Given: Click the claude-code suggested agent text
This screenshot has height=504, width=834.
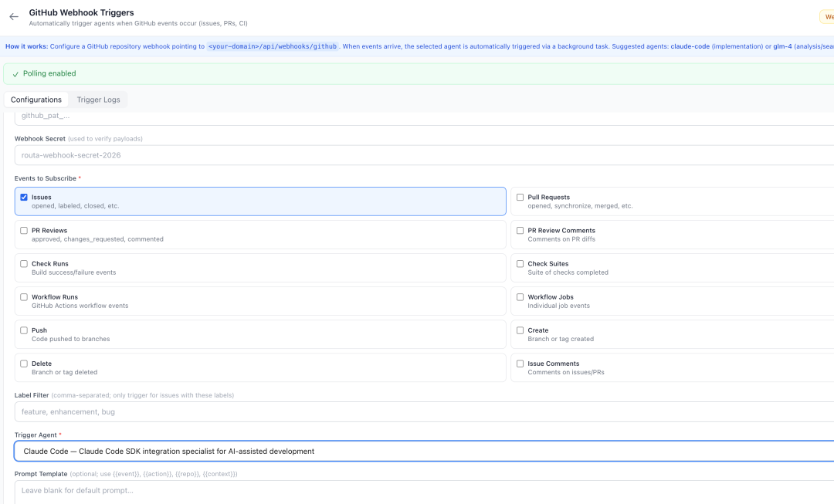Looking at the screenshot, I should point(690,46).
